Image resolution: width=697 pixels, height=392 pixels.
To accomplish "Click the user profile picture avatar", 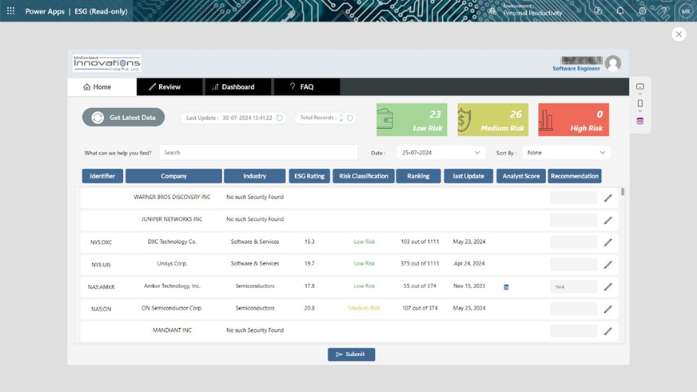I will pos(613,64).
